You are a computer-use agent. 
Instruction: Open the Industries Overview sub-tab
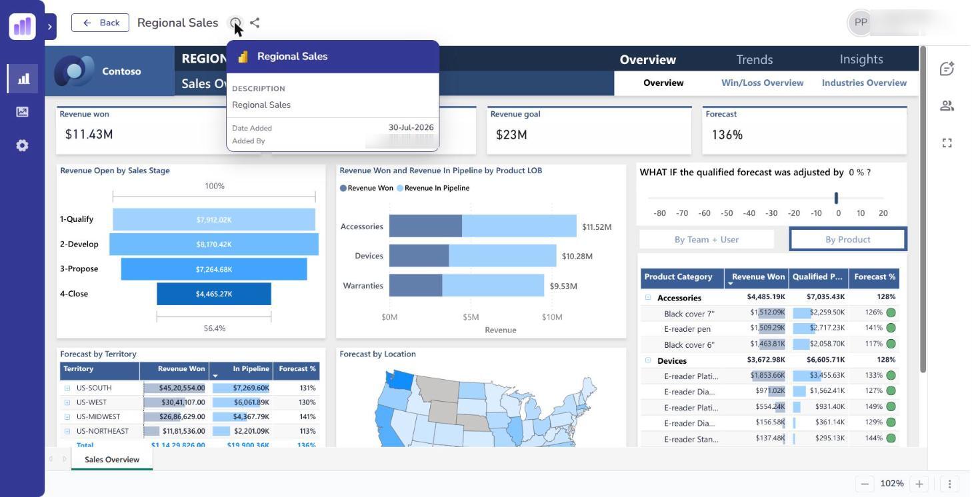tap(864, 83)
